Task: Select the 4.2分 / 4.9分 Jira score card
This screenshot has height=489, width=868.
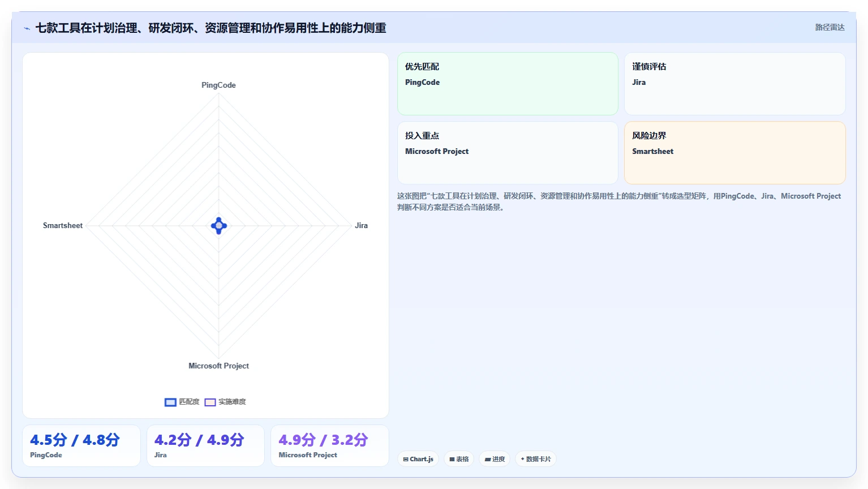Action: 205,446
